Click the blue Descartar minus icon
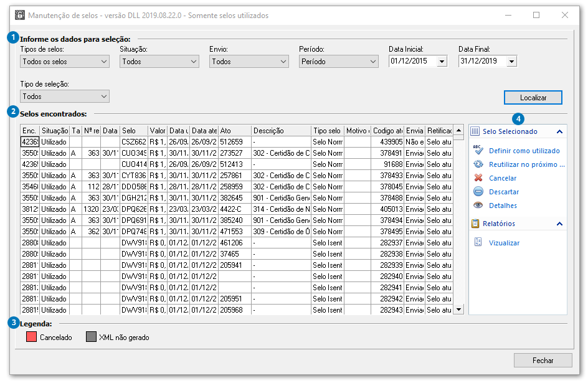Screen dimensions: 588x383 click(478, 192)
